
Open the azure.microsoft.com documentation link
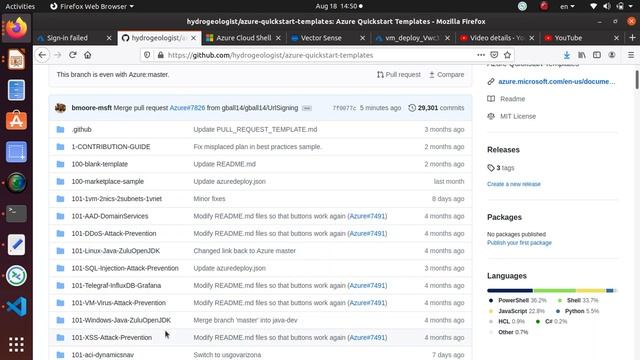[x=557, y=82]
